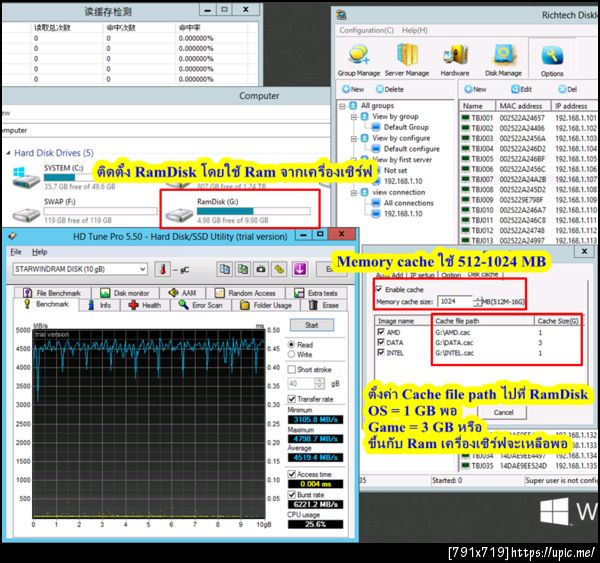Click the Richtech window title icon
Image resolution: width=600 pixels, height=563 pixels.
pyautogui.click(x=341, y=15)
